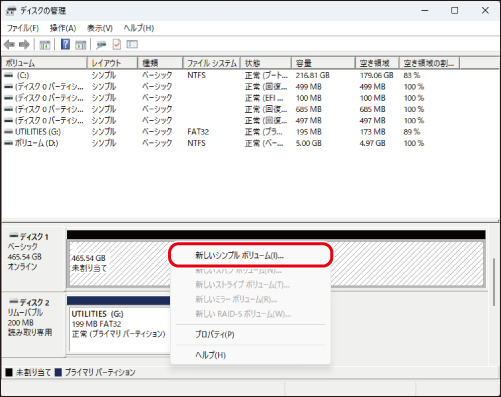Viewport: 501px width, 397px height.
Task: Select the ディスク 1 label panel
Action: 33,258
